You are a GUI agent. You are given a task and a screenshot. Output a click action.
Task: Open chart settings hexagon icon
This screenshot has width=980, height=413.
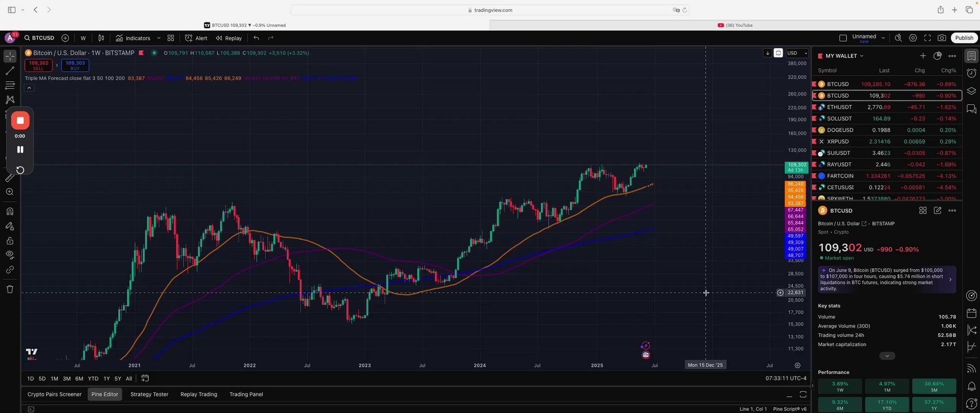pos(913,38)
